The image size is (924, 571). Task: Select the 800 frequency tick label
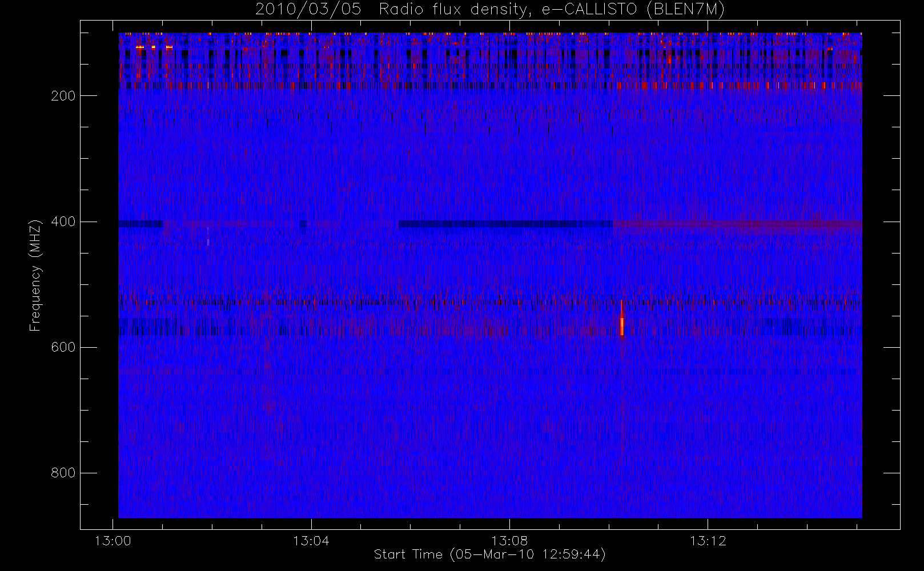tap(63, 473)
